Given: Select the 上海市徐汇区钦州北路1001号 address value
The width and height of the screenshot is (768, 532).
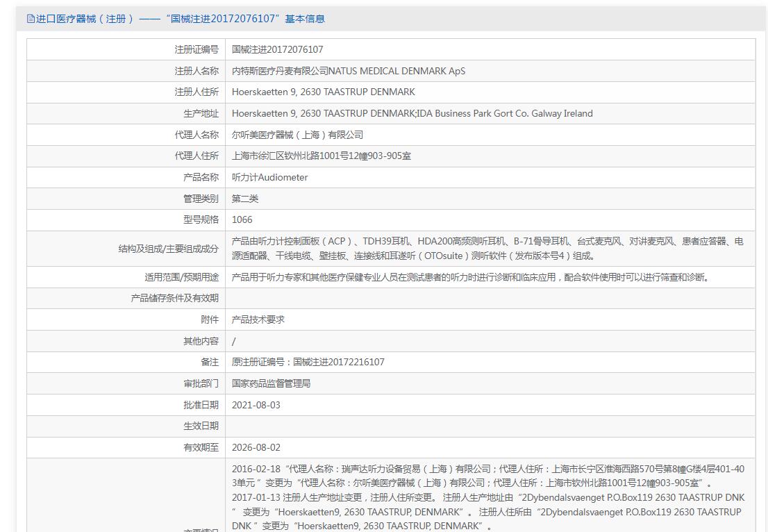Looking at the screenshot, I should (x=322, y=156).
